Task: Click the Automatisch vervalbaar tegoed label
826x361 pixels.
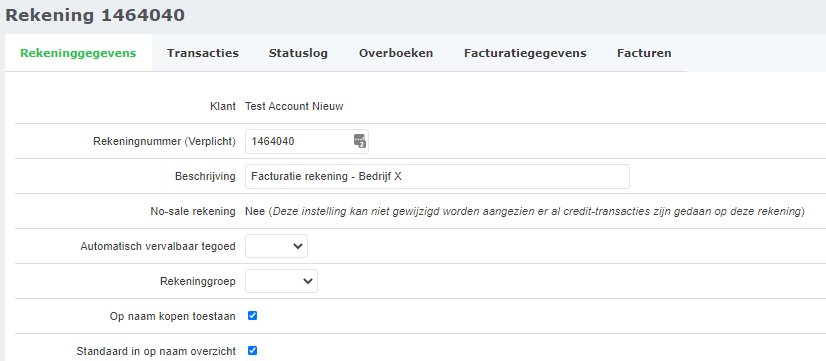Action: coord(158,246)
